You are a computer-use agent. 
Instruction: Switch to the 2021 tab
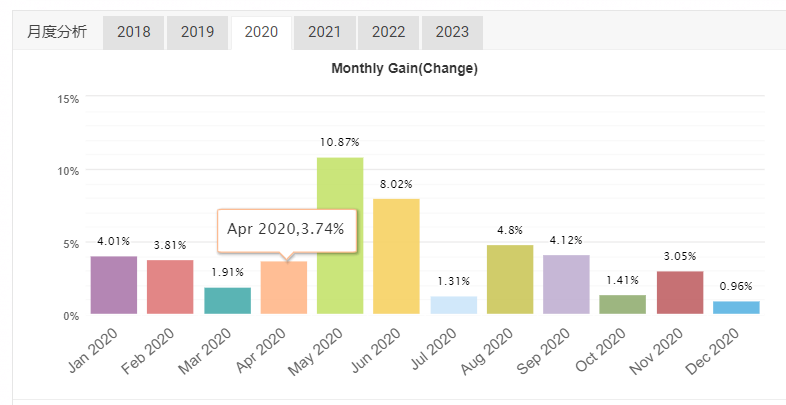[x=325, y=32]
